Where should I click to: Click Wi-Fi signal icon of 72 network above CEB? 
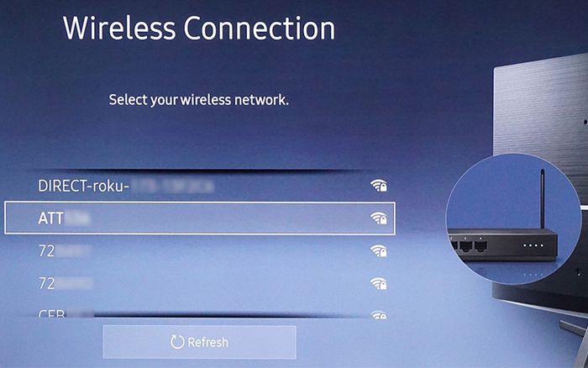[x=379, y=283]
